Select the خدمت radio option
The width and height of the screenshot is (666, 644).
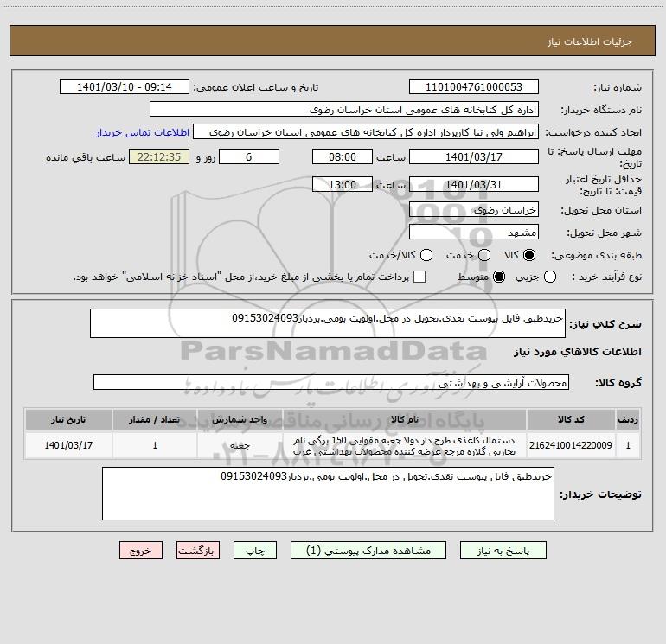[x=484, y=255]
